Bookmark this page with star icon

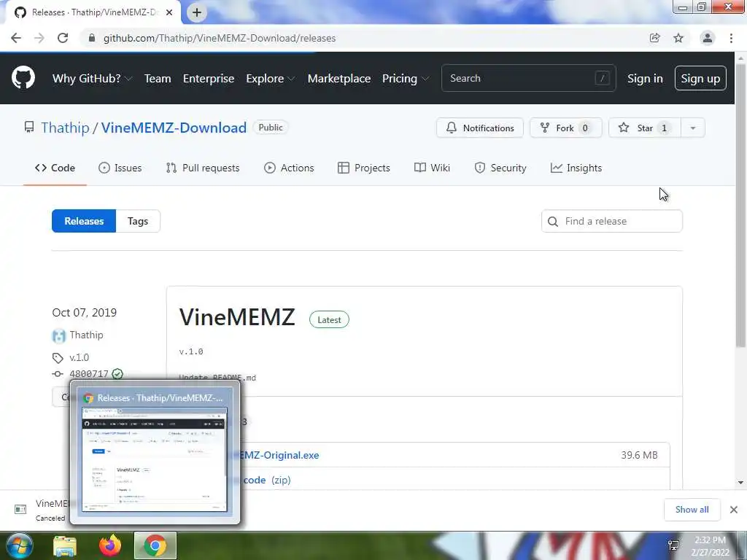pyautogui.click(x=678, y=38)
